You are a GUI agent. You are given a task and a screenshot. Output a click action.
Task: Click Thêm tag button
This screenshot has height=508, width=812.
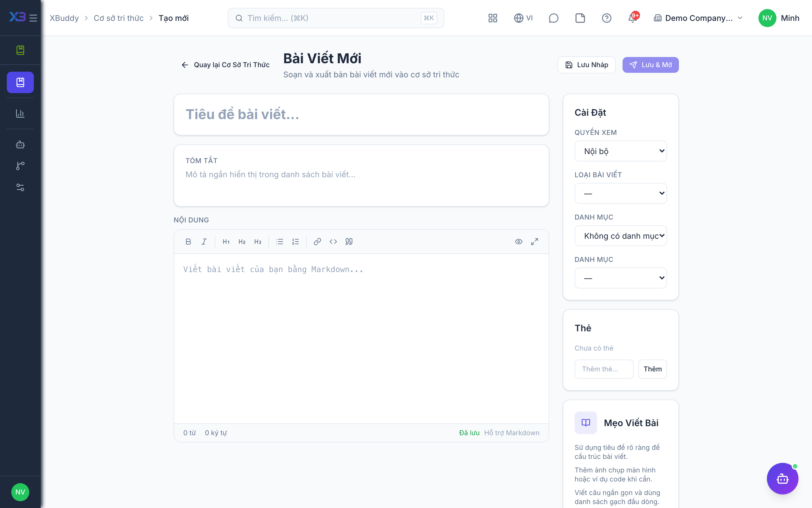click(652, 369)
